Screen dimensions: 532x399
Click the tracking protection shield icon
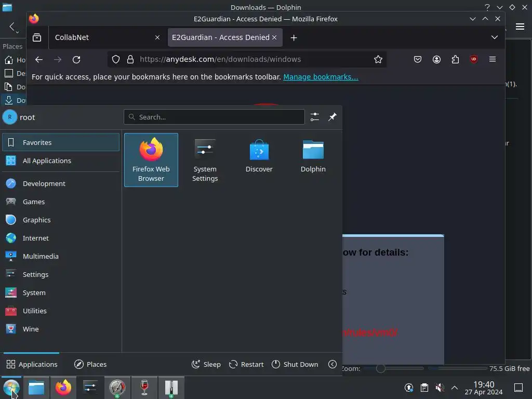point(116,59)
